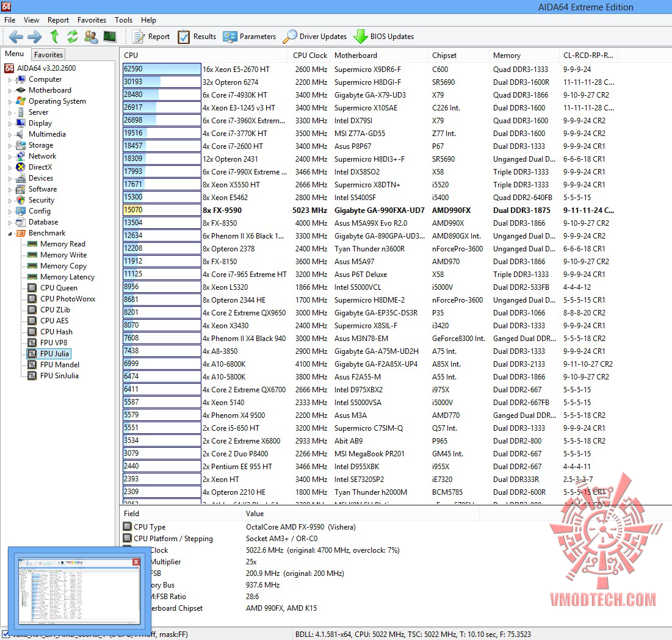The height and width of the screenshot is (640, 672).
Task: Click the monitor graph toolbar icon
Action: (x=110, y=37)
